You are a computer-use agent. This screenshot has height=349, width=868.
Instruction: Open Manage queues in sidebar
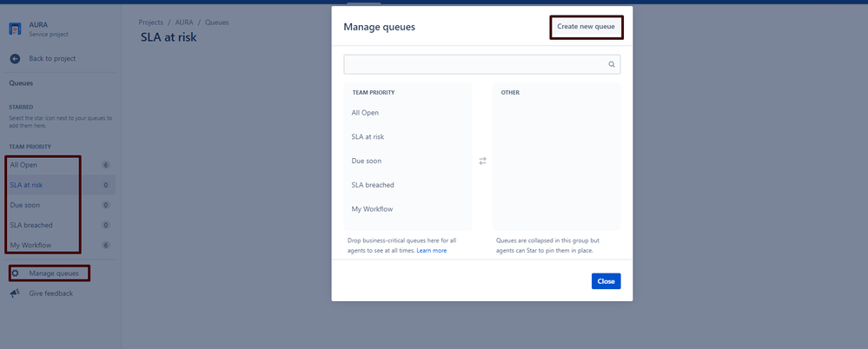point(54,273)
